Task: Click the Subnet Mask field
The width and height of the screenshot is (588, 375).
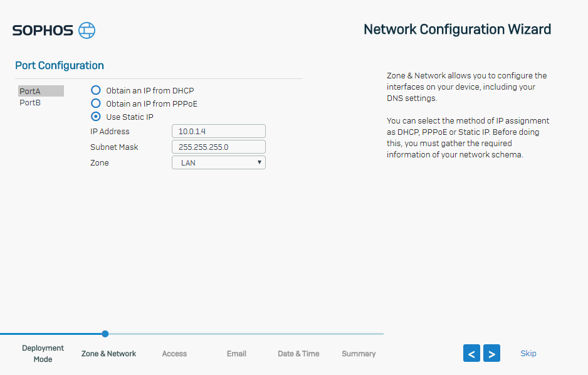Action: point(219,147)
